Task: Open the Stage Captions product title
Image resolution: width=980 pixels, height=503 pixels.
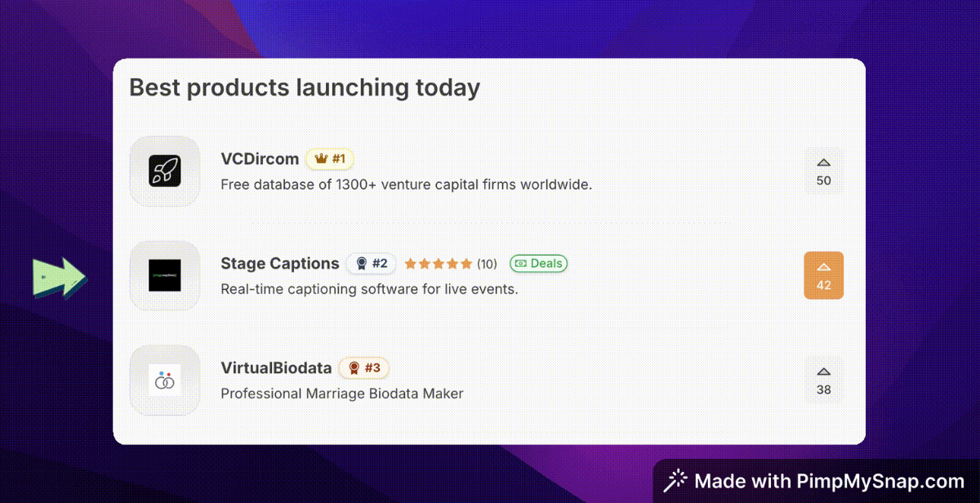Action: 279,264
